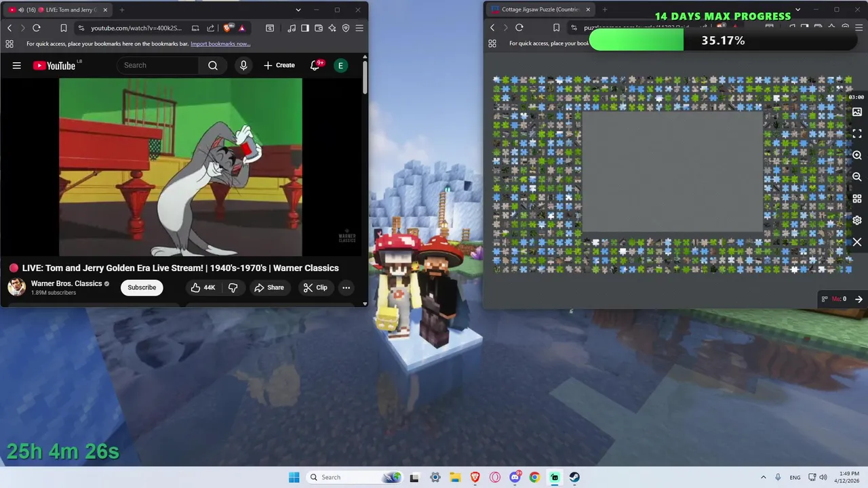The height and width of the screenshot is (488, 868).
Task: Toggle the Brave sidebar panel icon in YouTube window
Action: pyautogui.click(x=305, y=28)
